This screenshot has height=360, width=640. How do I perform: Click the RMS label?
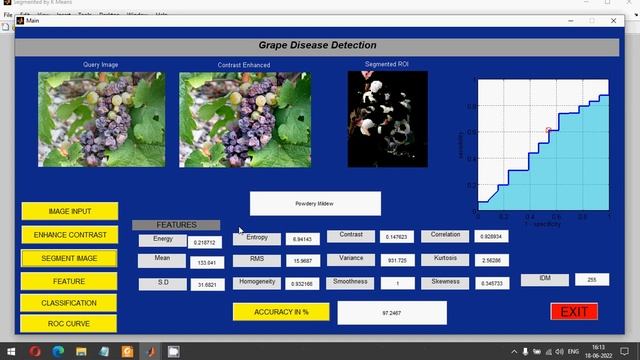(x=257, y=261)
